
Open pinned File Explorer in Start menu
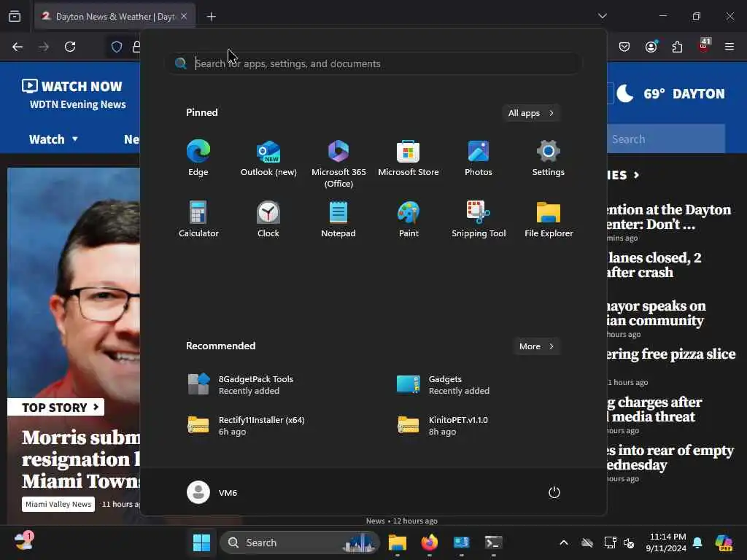click(x=549, y=219)
